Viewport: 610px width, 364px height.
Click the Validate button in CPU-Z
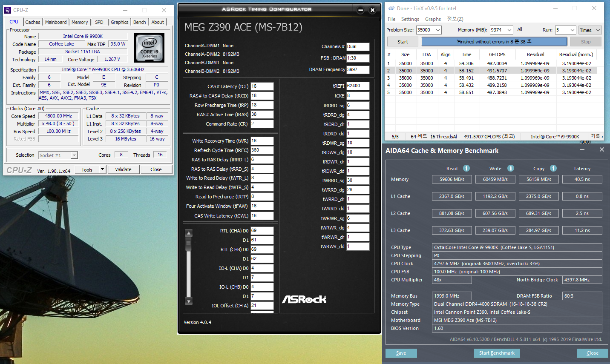point(123,169)
